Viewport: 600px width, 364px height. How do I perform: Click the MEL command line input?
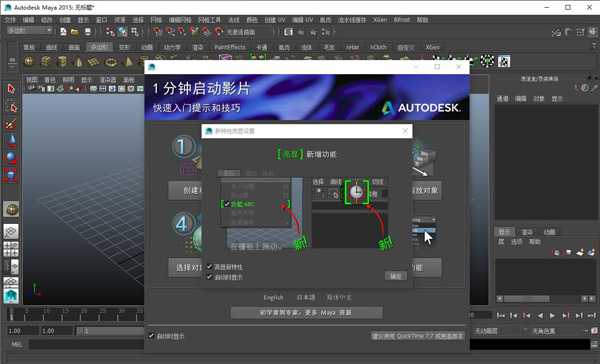86,344
